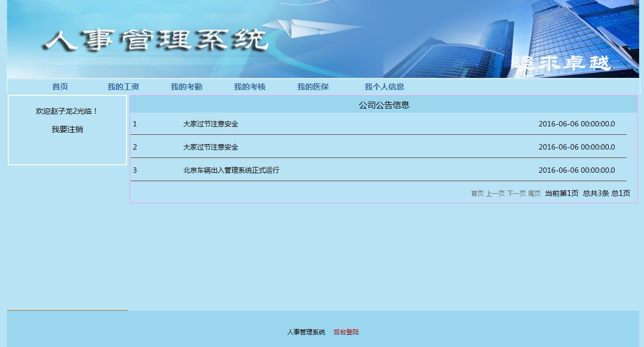Click the 公司公告信息 header bar
Screen dimensions: 644x347
(384, 104)
